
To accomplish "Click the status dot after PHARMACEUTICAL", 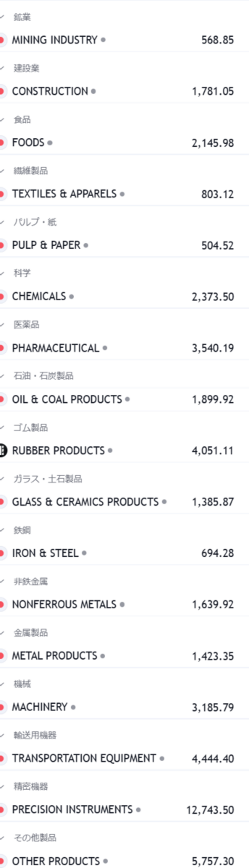I will (x=105, y=348).
